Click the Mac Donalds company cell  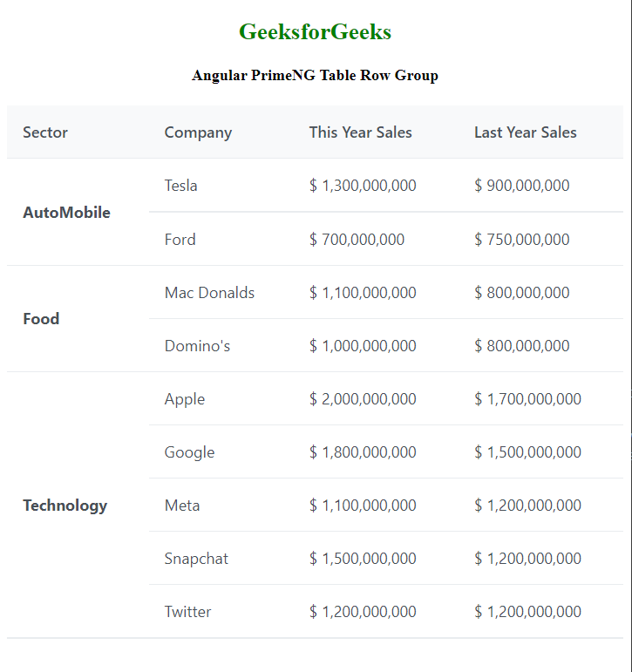209,293
